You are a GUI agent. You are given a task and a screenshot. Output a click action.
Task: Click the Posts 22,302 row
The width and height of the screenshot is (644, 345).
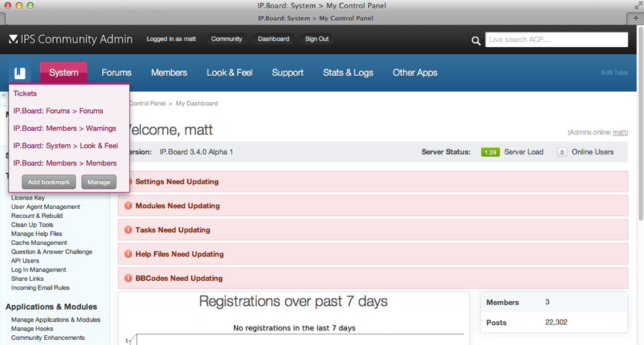click(554, 323)
